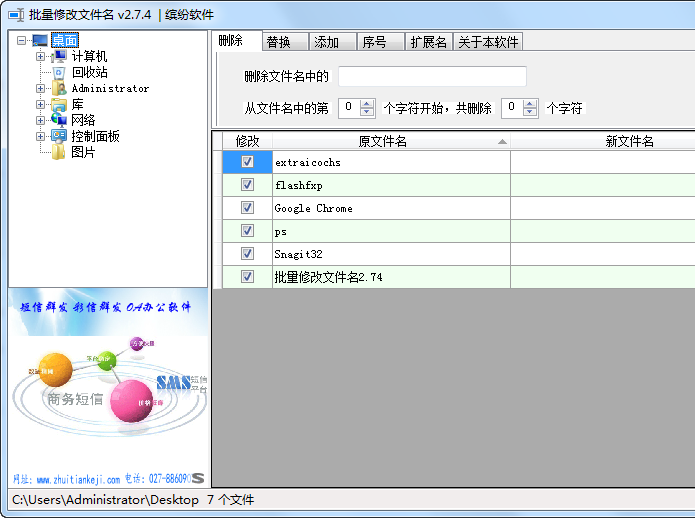Click the zhuitiankeji.com website link
This screenshot has width=695, height=518.
pos(78,479)
